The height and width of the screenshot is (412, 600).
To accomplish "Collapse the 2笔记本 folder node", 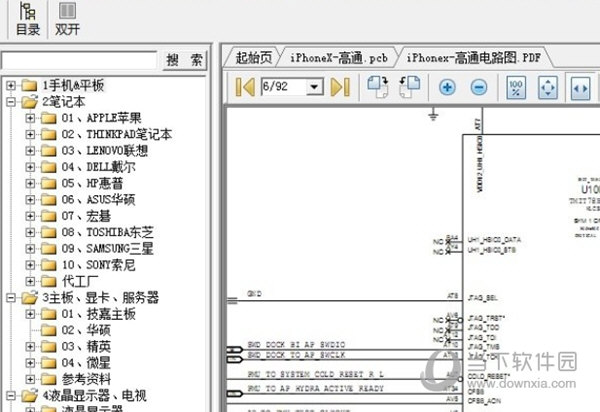I will point(9,101).
